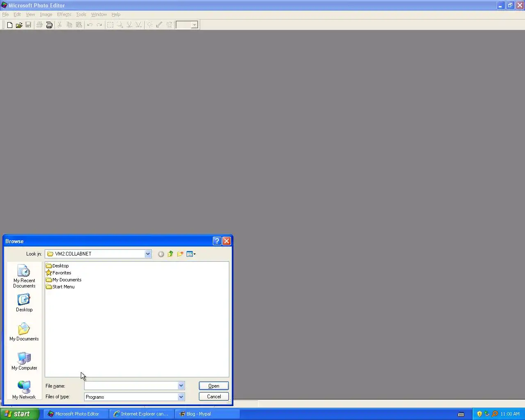Switch to Blog - Mypal taskbar button
This screenshot has height=420, width=525.
(x=207, y=414)
